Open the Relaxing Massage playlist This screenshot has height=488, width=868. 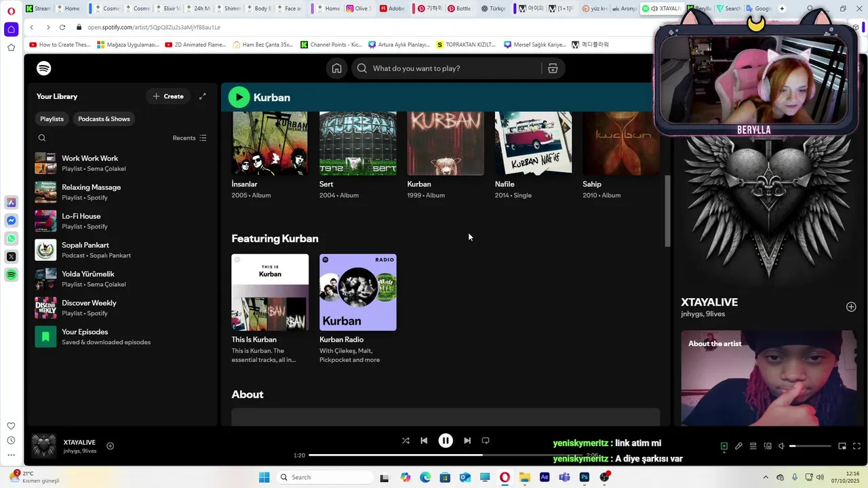[x=122, y=192]
